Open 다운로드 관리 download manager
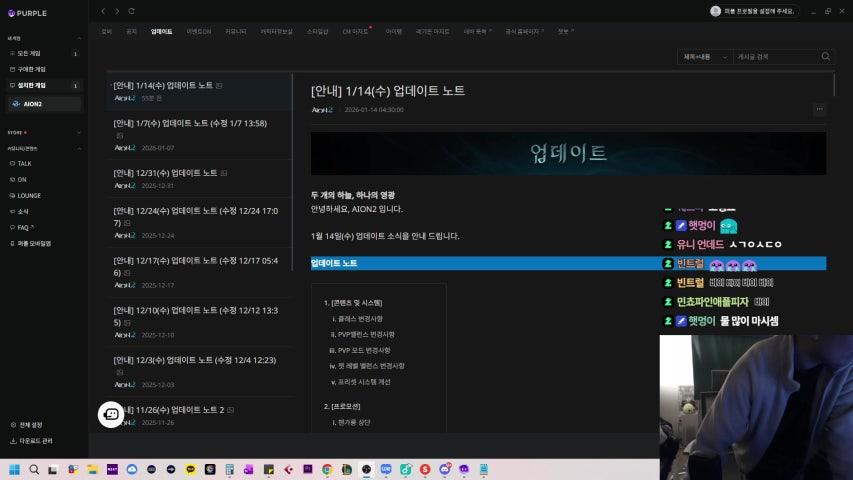Screen dimensions: 853x480 (34, 440)
